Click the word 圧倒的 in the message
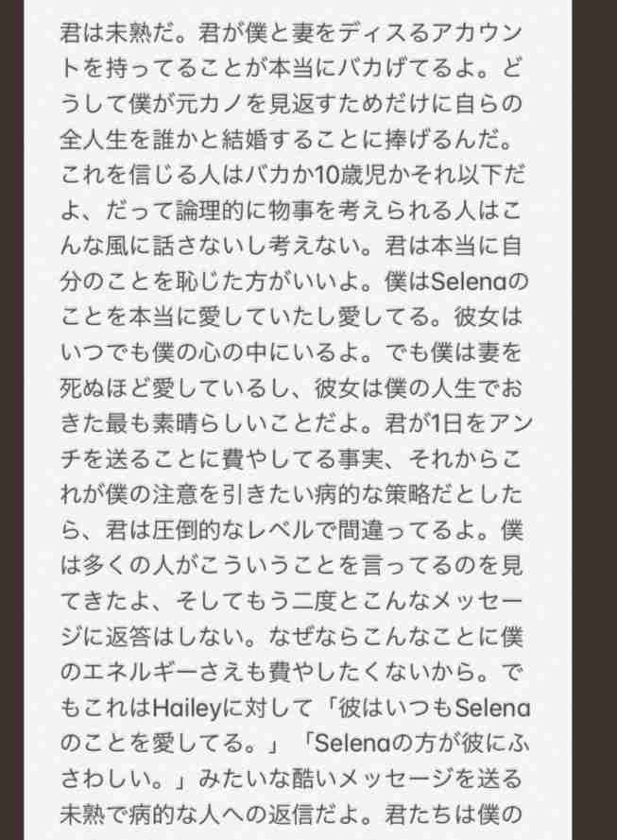Screen dimensions: 617x840 (x=187, y=530)
